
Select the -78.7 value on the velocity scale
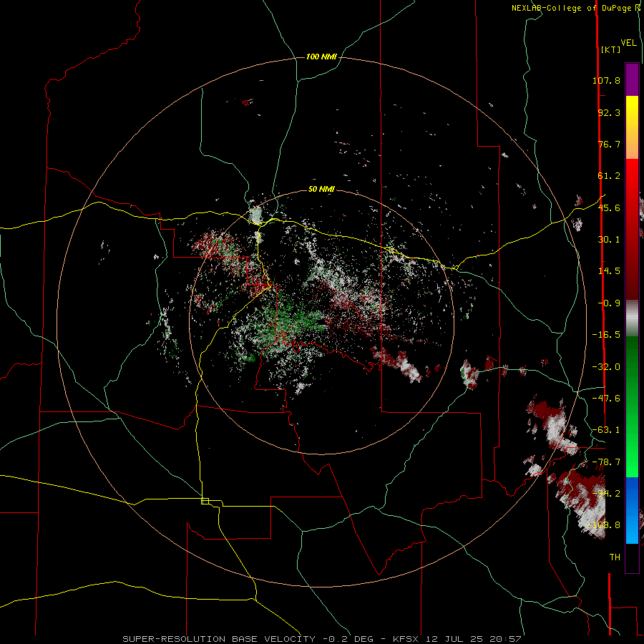coord(606,462)
